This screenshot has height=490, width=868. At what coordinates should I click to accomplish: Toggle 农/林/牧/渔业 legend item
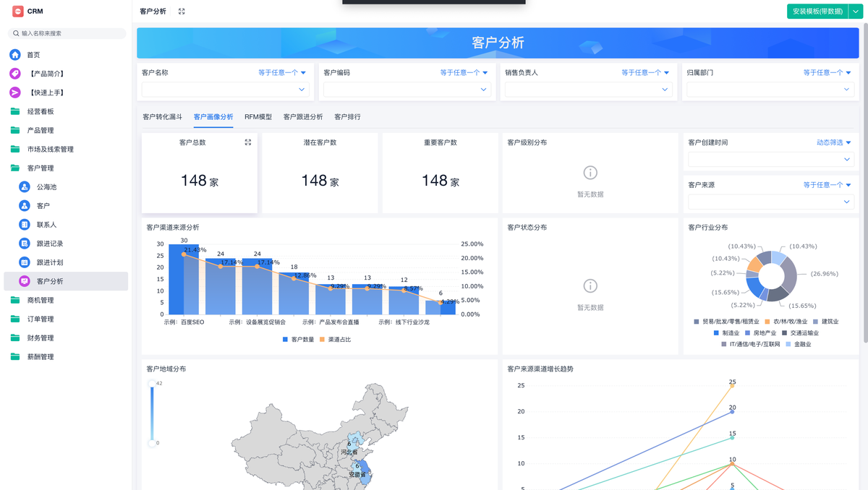(x=786, y=322)
